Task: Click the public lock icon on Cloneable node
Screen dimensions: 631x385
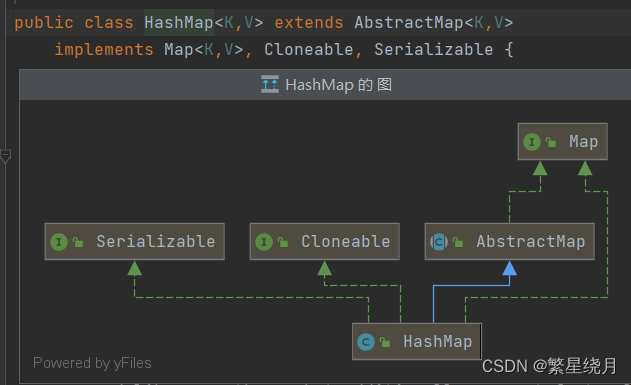Action: [283, 241]
